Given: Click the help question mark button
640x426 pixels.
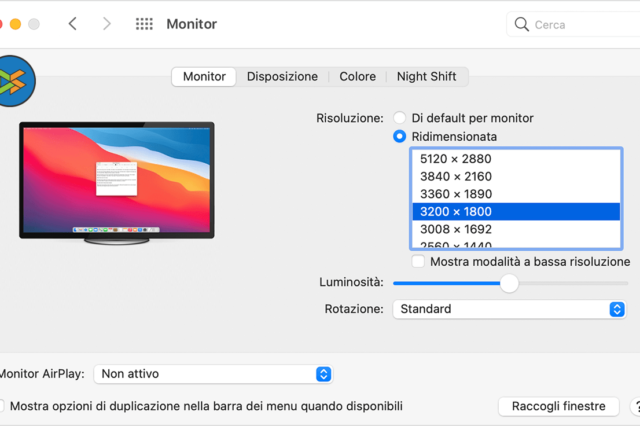Looking at the screenshot, I should click(636, 406).
